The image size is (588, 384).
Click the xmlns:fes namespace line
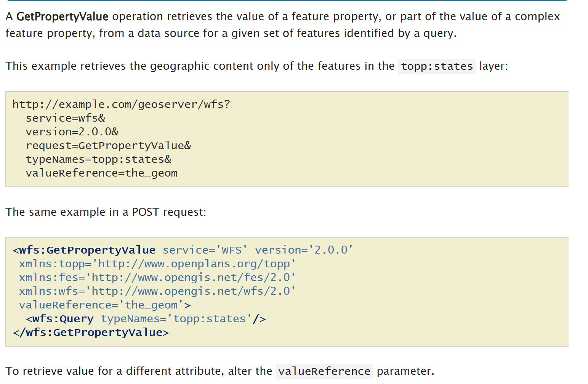click(x=157, y=278)
